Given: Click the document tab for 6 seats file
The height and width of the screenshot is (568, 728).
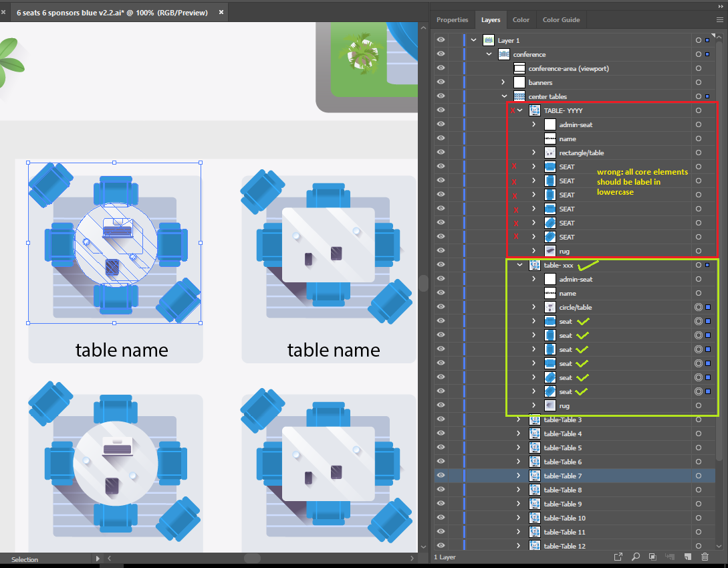Looking at the screenshot, I should coord(112,13).
